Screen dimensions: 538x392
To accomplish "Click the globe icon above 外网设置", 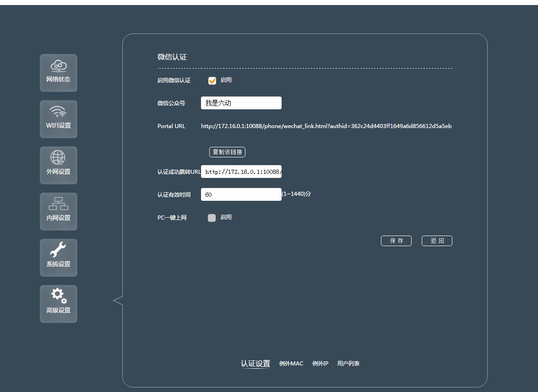I will [58, 158].
